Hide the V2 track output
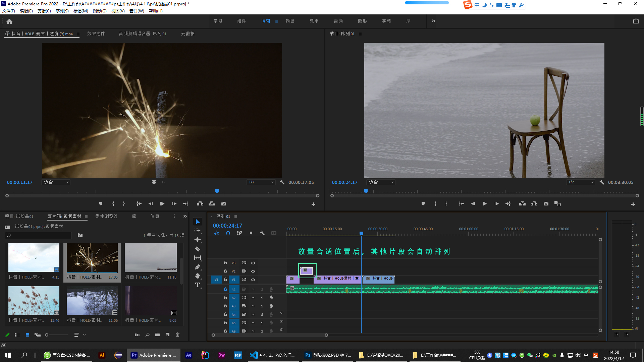This screenshot has height=362, width=644. [253, 271]
